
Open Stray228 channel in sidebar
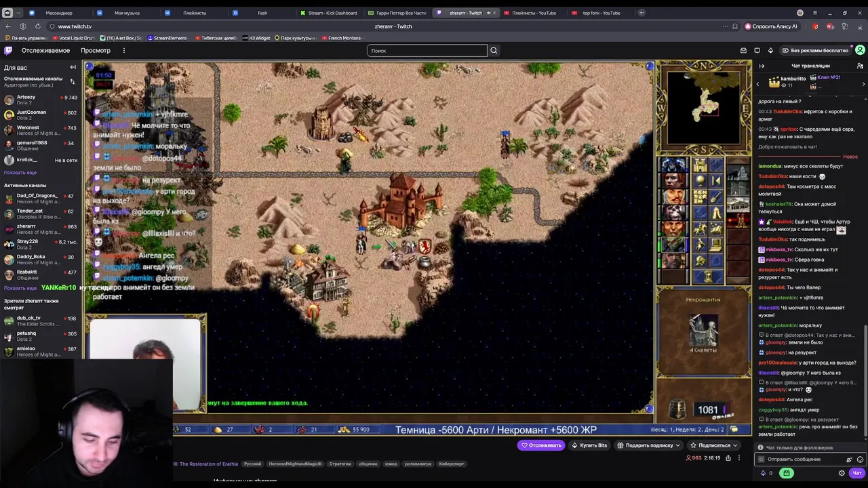pos(41,244)
